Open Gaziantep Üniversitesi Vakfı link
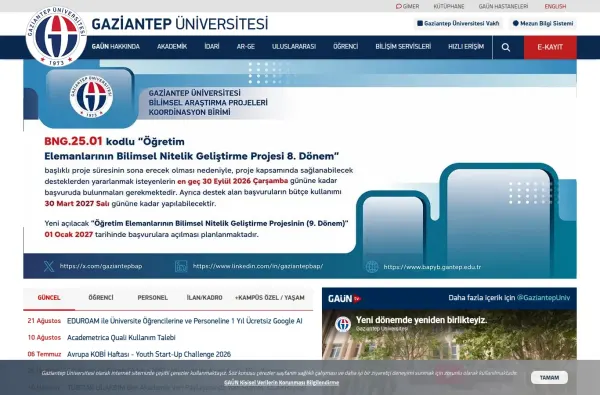This screenshot has height=395, width=600. point(458,23)
